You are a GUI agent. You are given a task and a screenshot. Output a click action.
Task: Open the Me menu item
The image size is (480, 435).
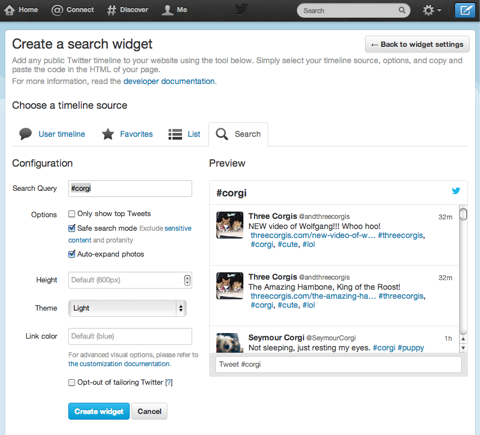(174, 10)
